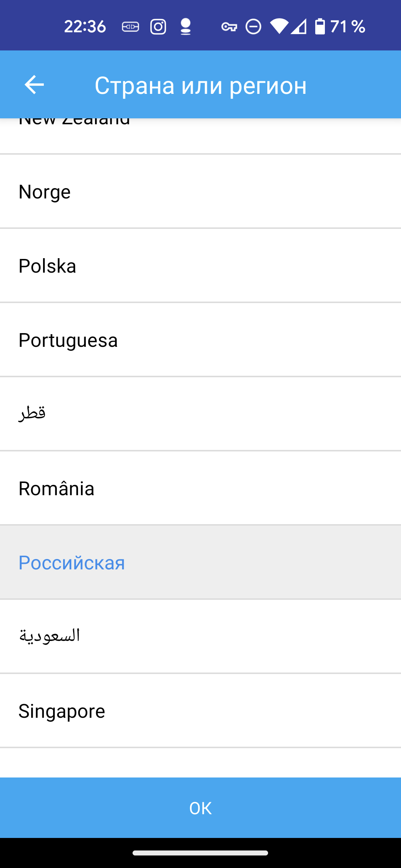Tap the Instagram notification icon
The width and height of the screenshot is (401, 868).
[158, 27]
